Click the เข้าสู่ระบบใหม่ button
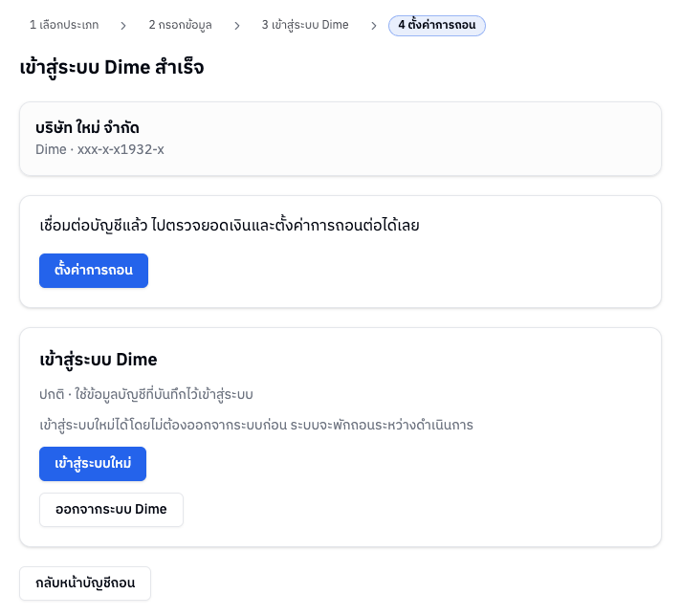 [x=93, y=464]
